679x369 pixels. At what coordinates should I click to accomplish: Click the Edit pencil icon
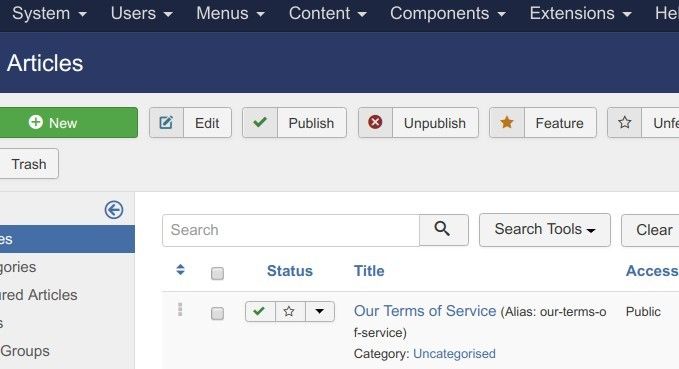pyautogui.click(x=166, y=123)
